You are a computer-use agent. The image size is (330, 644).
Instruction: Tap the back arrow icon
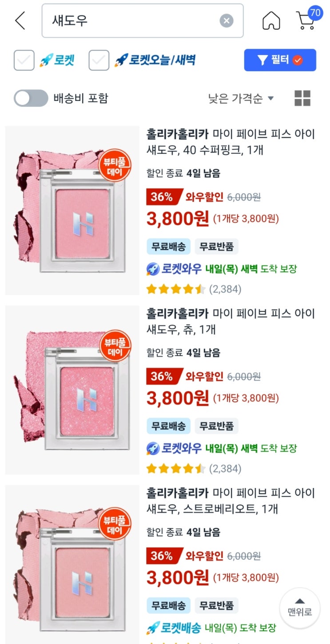point(20,21)
